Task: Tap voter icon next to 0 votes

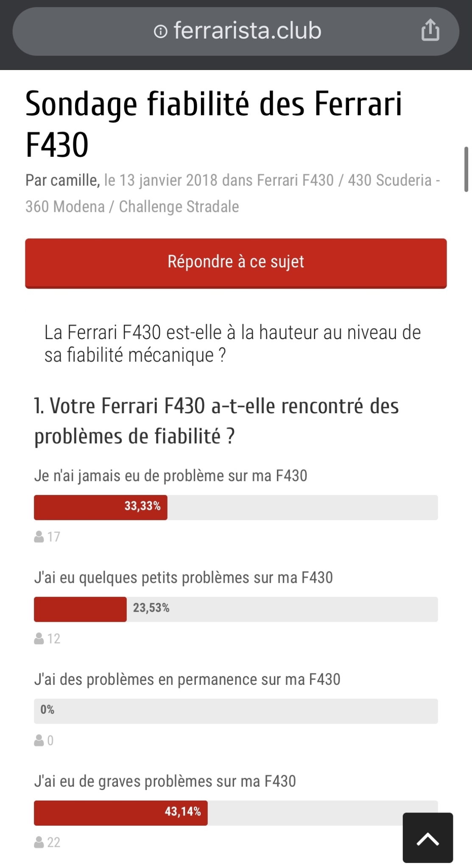Action: click(x=39, y=740)
